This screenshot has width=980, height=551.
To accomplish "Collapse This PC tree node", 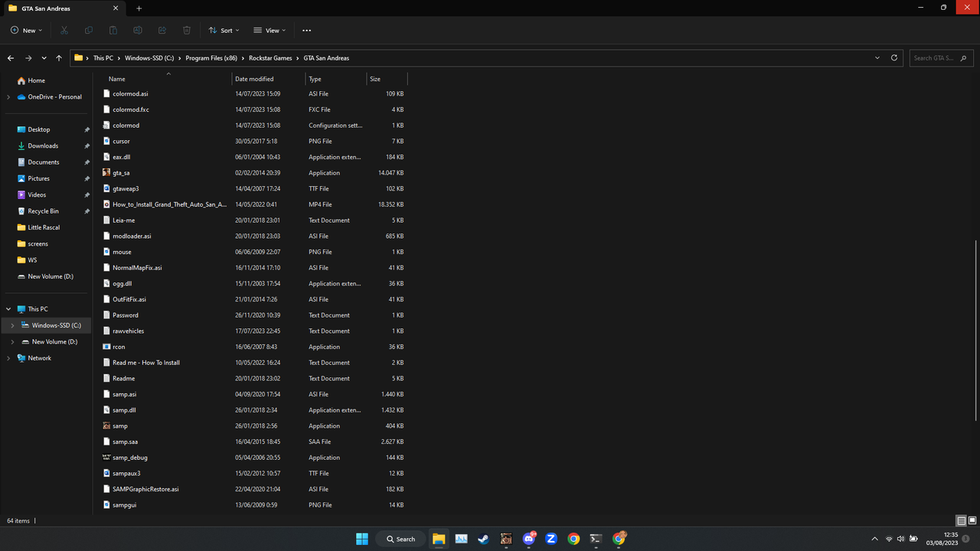I will pyautogui.click(x=8, y=309).
